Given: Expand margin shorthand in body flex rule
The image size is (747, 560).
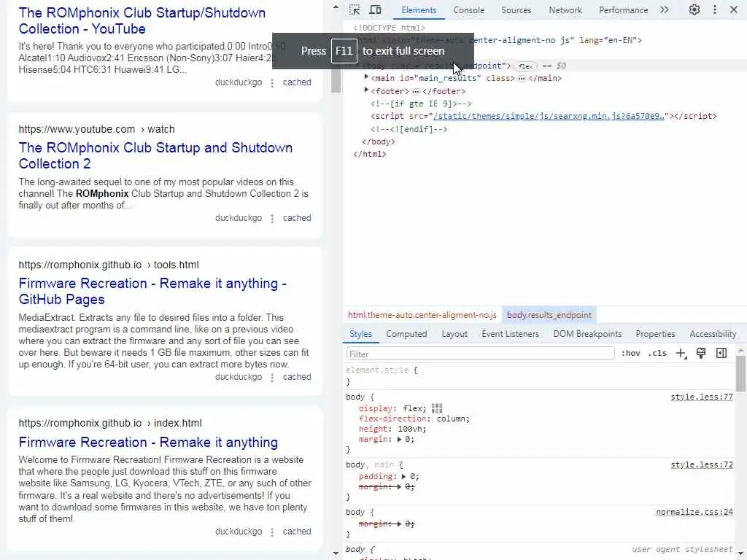Looking at the screenshot, I should [x=399, y=439].
